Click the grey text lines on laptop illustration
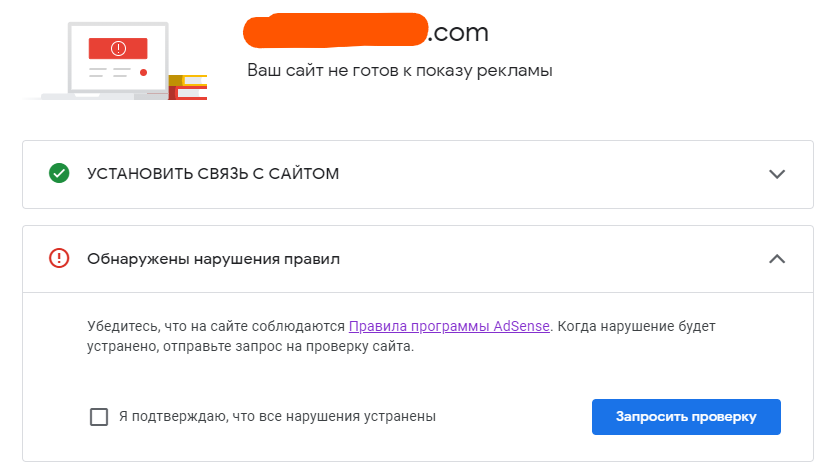The height and width of the screenshot is (476, 836). (x=110, y=72)
